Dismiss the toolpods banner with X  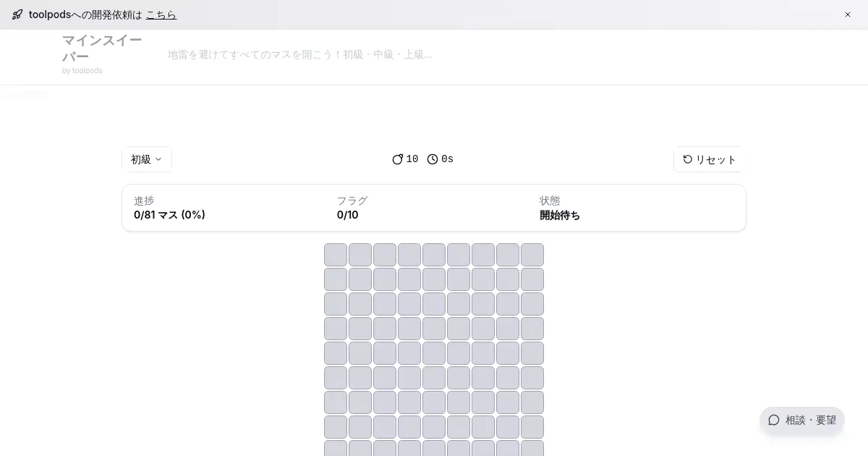[x=848, y=14]
